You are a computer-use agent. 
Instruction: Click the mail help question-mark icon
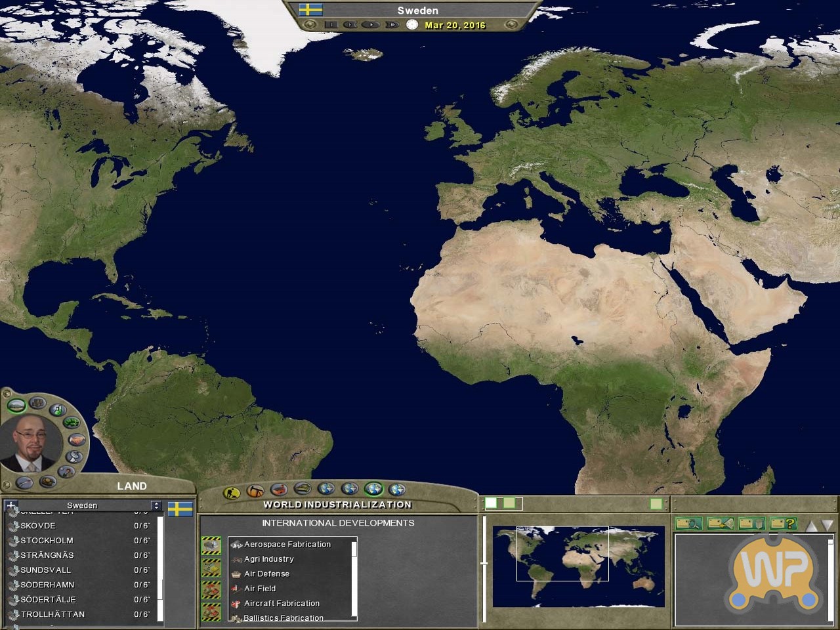tap(783, 523)
